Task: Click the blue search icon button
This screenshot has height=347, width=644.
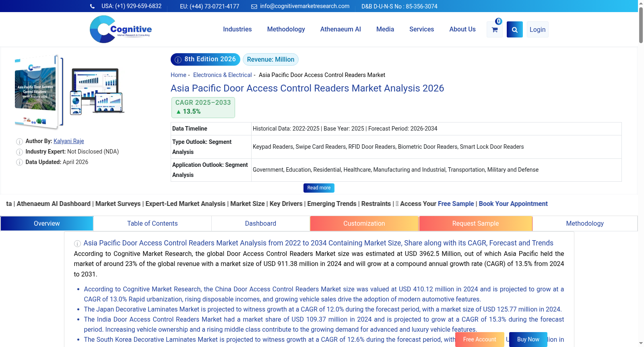Action: (x=515, y=29)
